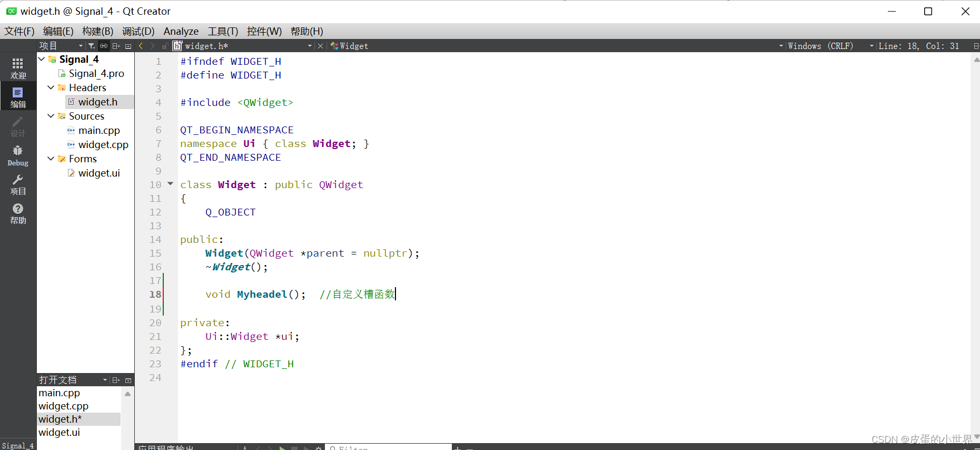Image resolution: width=980 pixels, height=450 pixels.
Task: Switch to Debug mode in sidebar
Action: click(18, 155)
